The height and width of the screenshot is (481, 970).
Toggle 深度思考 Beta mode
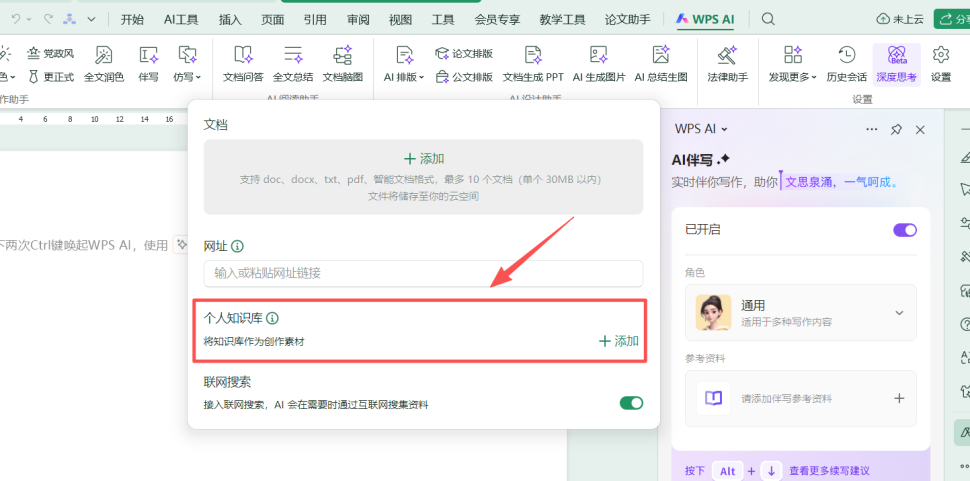pos(896,64)
